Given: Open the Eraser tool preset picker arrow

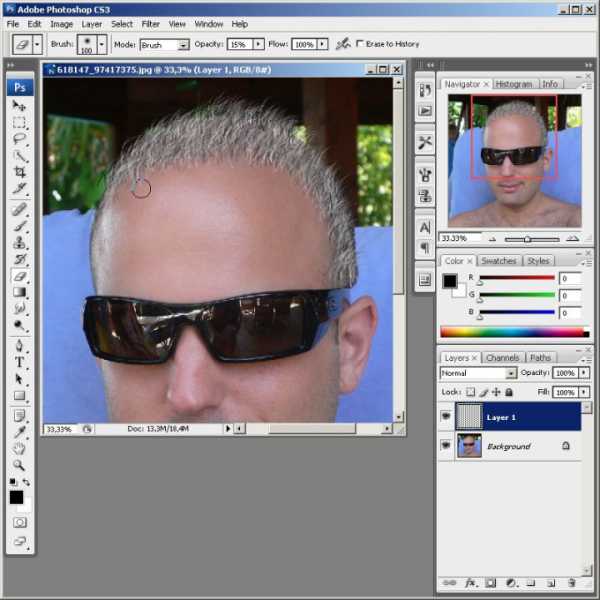Looking at the screenshot, I should point(37,44).
